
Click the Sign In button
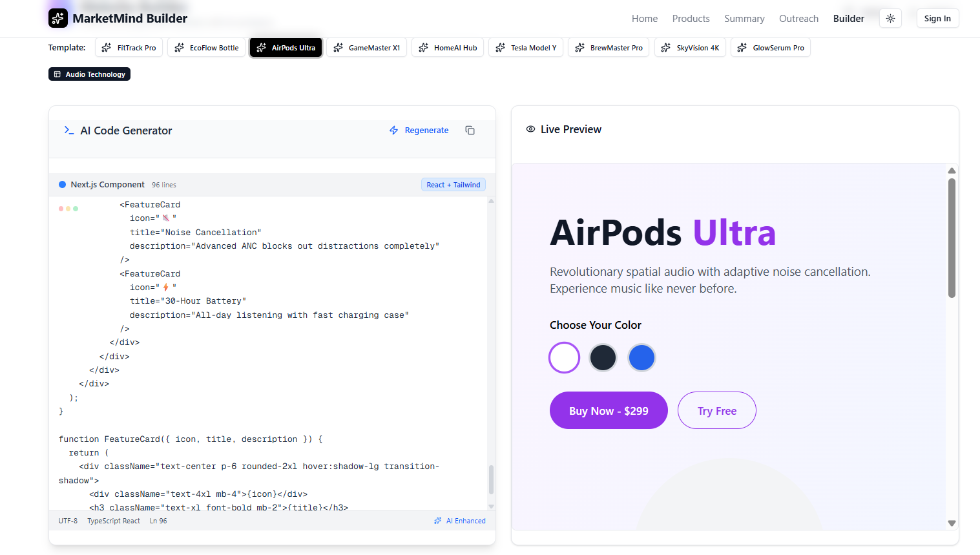[x=937, y=18]
